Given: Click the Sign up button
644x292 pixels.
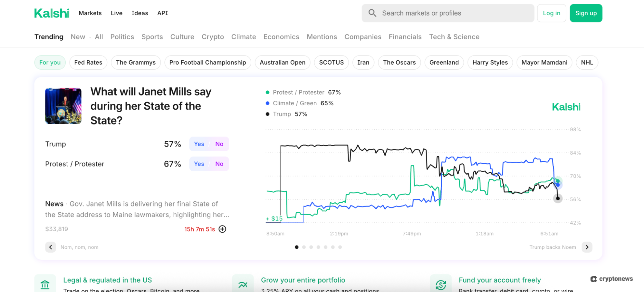Looking at the screenshot, I should coord(586,13).
